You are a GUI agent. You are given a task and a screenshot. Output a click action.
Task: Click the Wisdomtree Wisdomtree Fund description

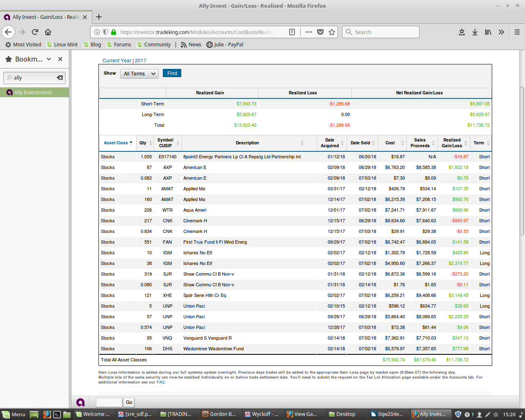(x=213, y=349)
